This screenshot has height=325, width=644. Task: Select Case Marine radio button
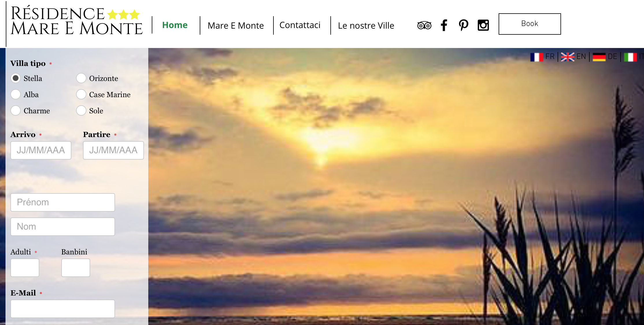pos(81,94)
